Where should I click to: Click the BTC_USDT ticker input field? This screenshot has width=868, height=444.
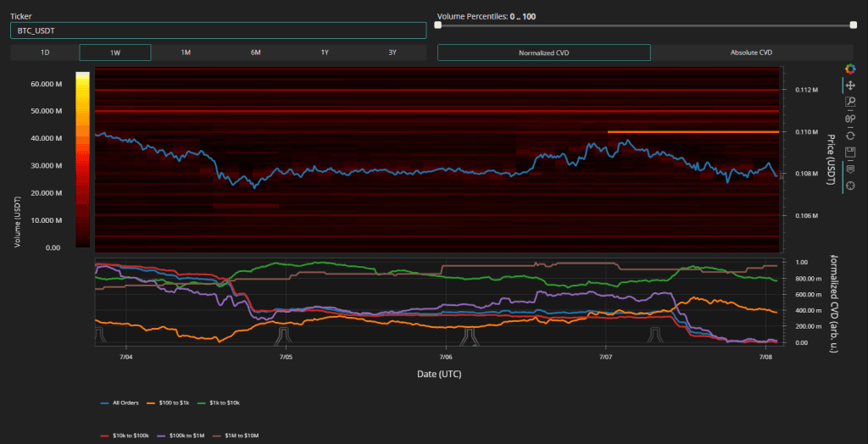tap(218, 31)
